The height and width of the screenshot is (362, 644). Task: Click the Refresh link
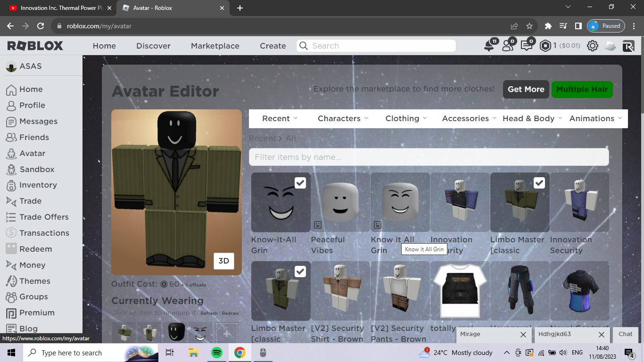tap(209, 313)
